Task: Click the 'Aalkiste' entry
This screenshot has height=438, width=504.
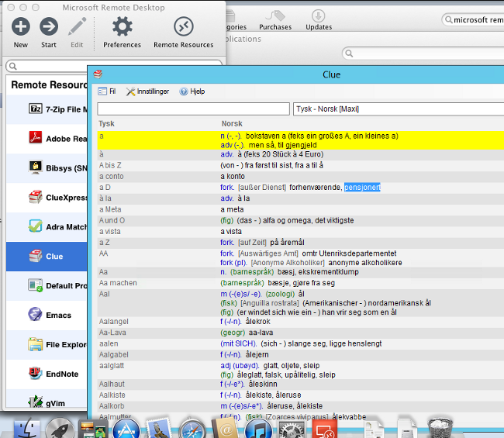Action: coord(112,395)
